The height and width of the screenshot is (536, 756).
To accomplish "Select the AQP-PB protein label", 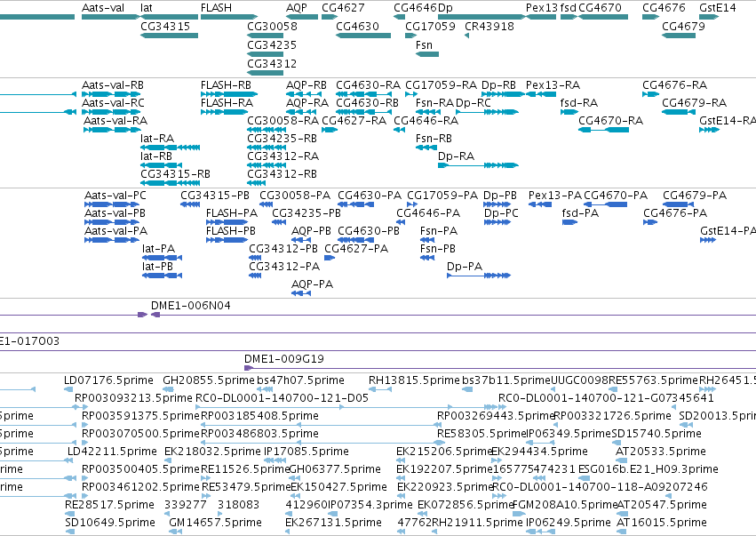I will click(x=311, y=231).
